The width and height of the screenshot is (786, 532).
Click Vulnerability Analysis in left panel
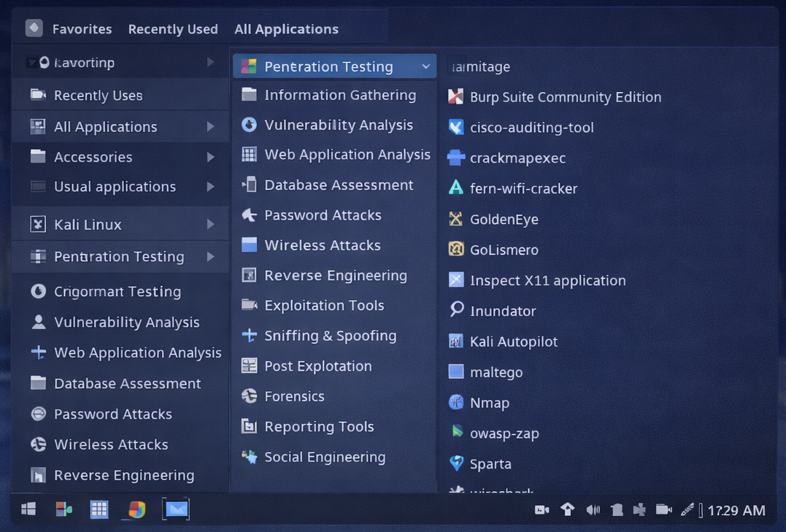tap(120, 322)
